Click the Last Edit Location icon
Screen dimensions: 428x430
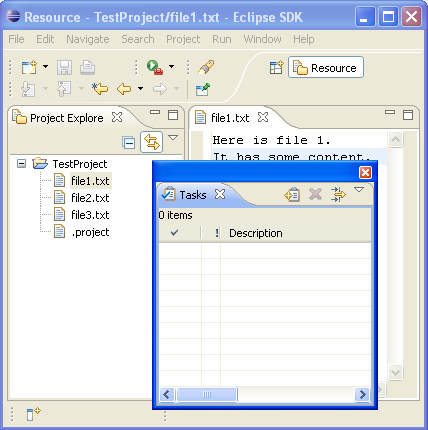point(100,89)
